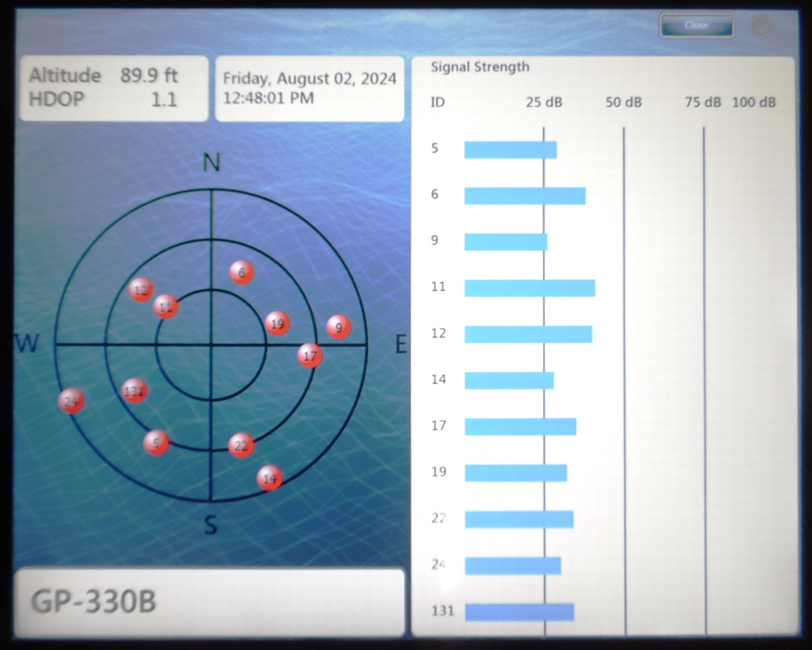
Task: Select satellite 131 marker on sky plot
Action: tap(134, 391)
